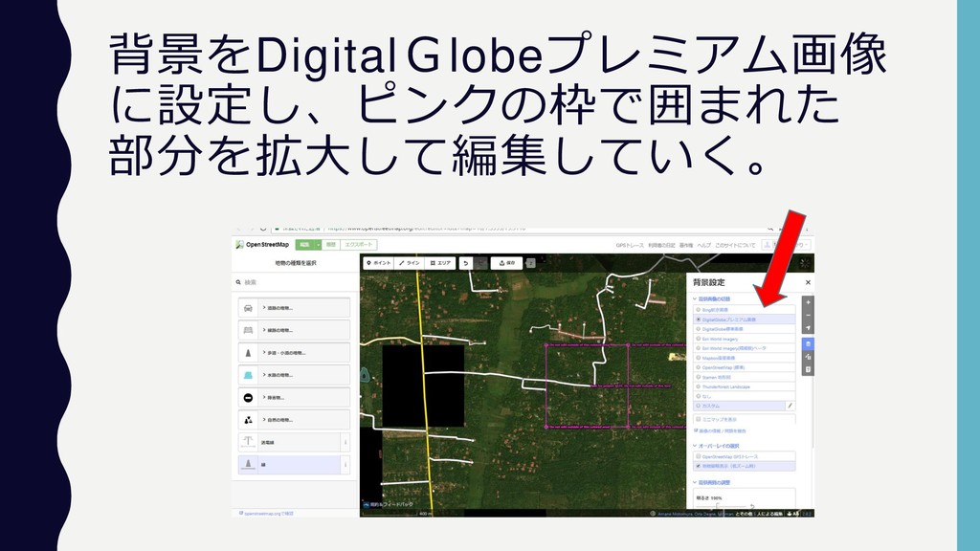Expand the path features category
The image size is (980, 551).
pyautogui.click(x=303, y=353)
